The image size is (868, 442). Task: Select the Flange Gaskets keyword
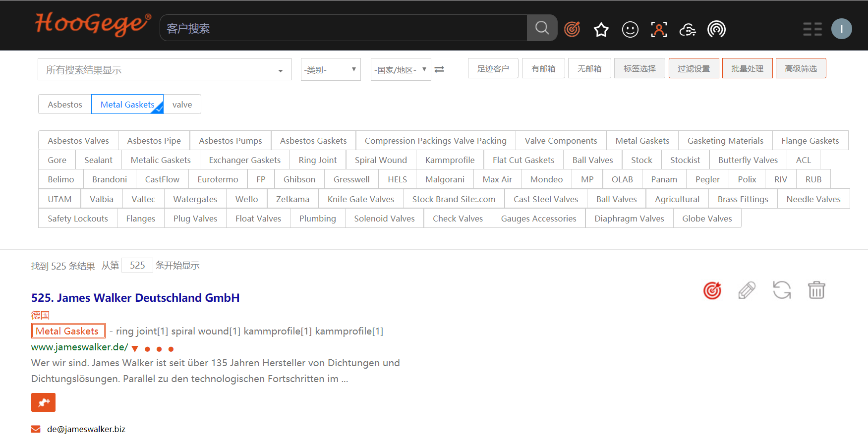click(810, 141)
